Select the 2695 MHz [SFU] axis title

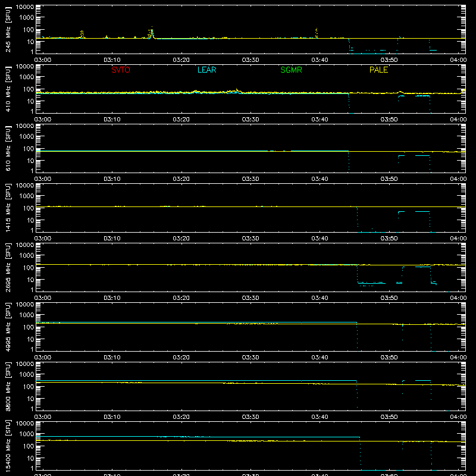tap(8, 267)
